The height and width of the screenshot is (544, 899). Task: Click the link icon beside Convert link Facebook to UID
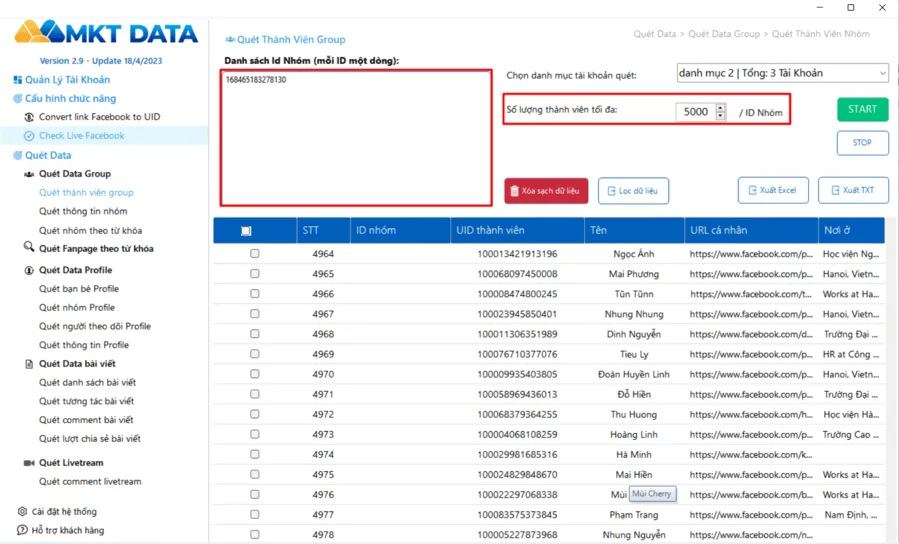29,117
